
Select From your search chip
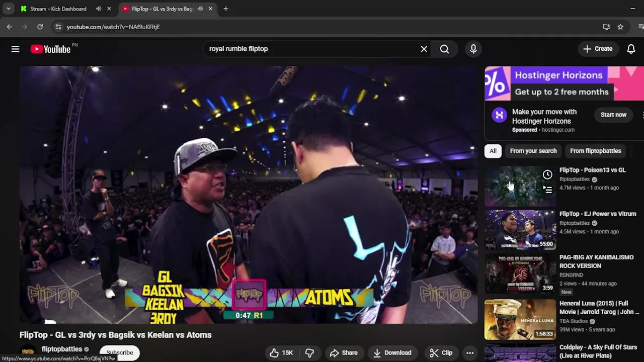(x=533, y=151)
